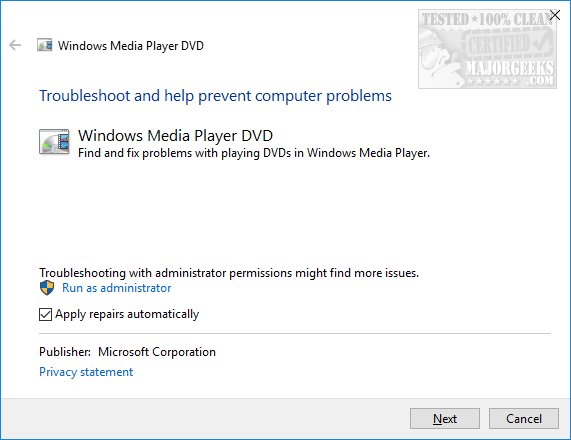Toggle the Apply repairs automatically checkbox
The width and height of the screenshot is (571, 440).
click(45, 314)
